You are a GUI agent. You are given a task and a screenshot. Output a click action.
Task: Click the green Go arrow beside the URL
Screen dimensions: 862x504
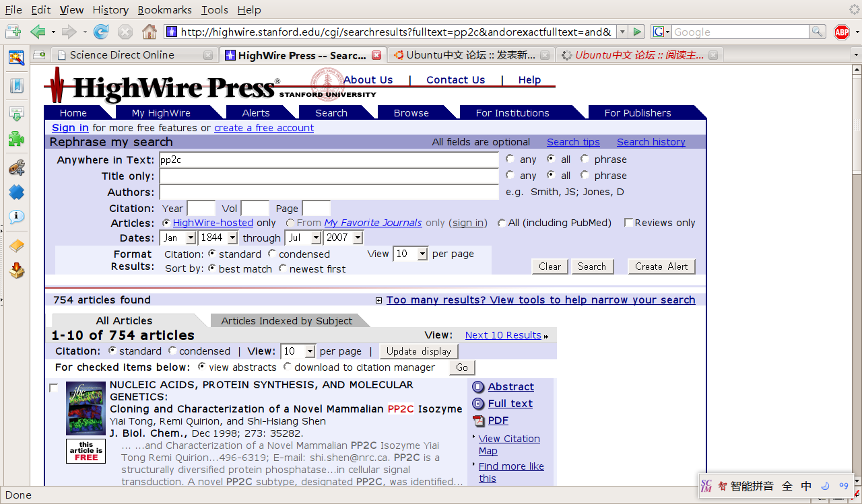tap(638, 32)
